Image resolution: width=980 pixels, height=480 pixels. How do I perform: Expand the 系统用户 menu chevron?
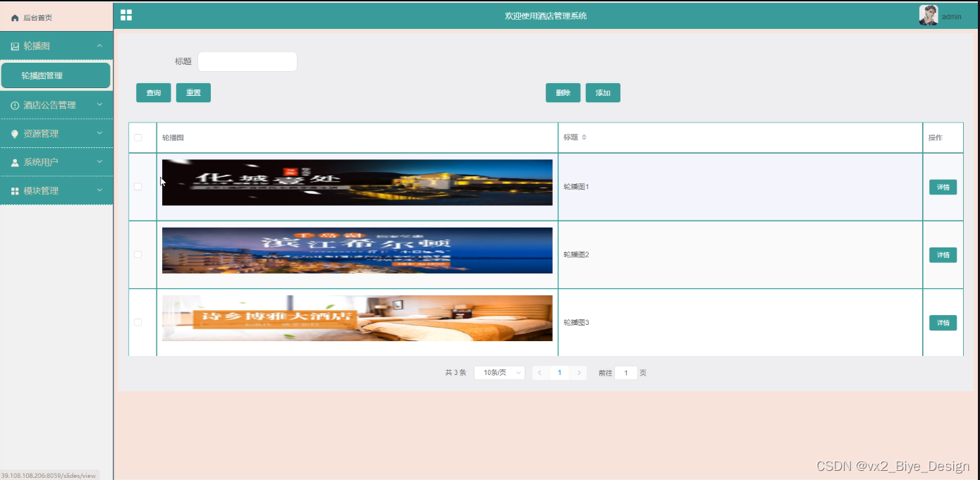tap(99, 161)
